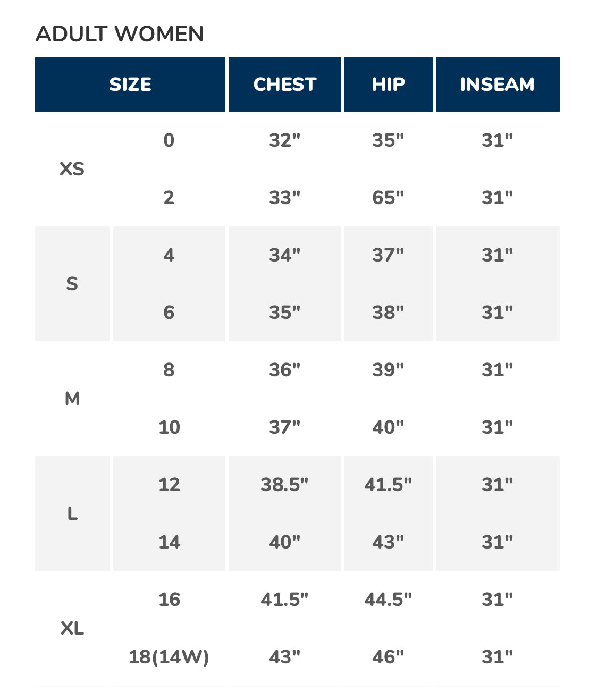This screenshot has width=598, height=700.
Task: Click the 18(14W) size cell
Action: tap(169, 657)
